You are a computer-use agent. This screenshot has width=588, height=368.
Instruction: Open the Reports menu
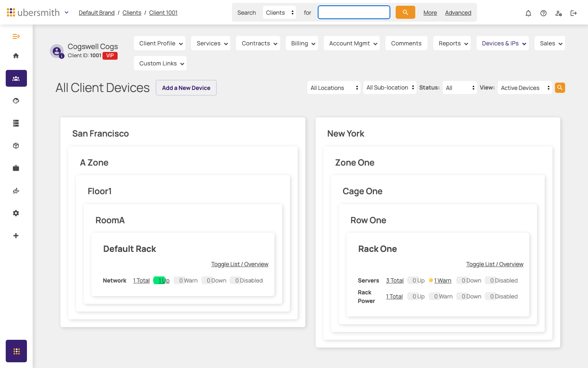tap(452, 43)
